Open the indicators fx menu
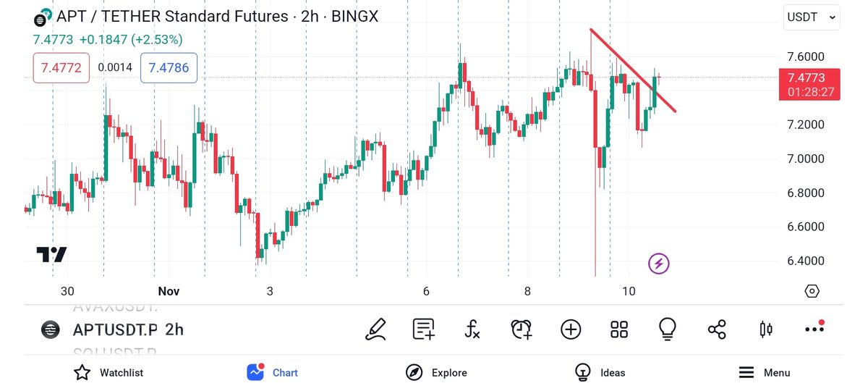This screenshot has width=868, height=391. tap(472, 329)
